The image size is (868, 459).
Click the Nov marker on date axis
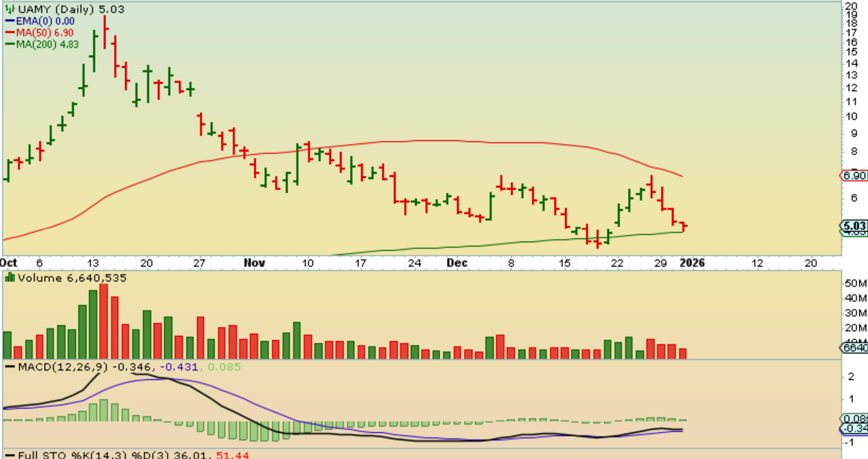click(x=254, y=263)
